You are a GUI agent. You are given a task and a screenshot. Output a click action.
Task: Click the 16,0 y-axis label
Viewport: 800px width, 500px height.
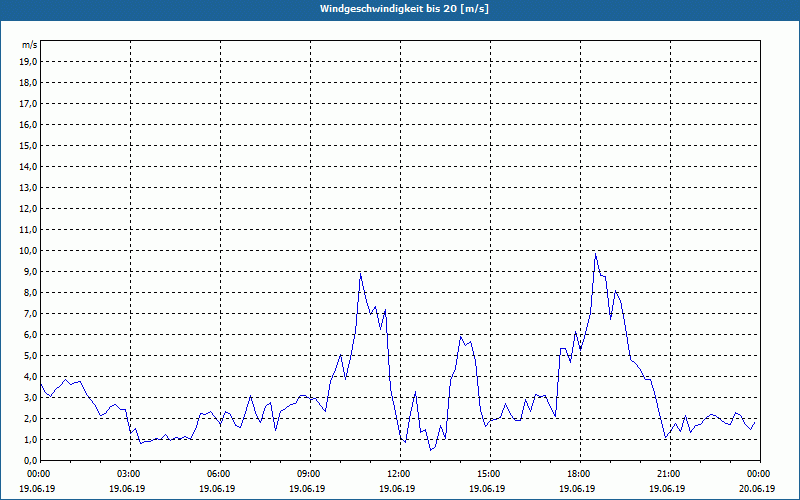(x=28, y=124)
